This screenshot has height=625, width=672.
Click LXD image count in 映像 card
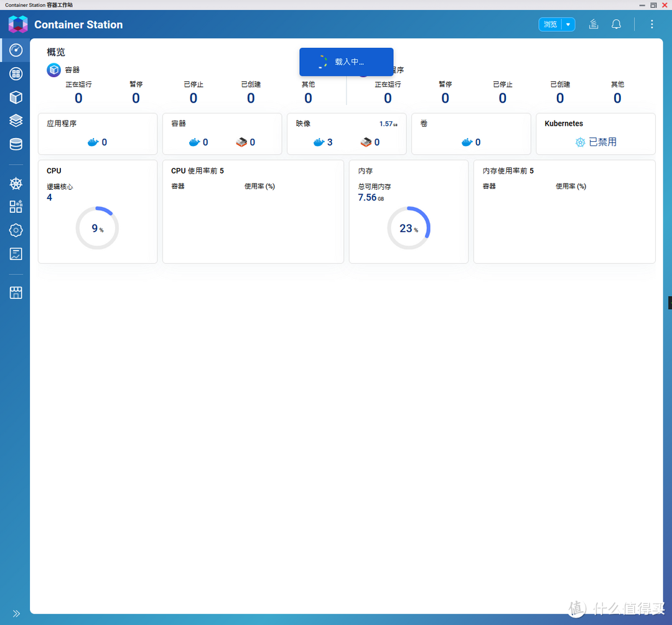[x=370, y=142]
